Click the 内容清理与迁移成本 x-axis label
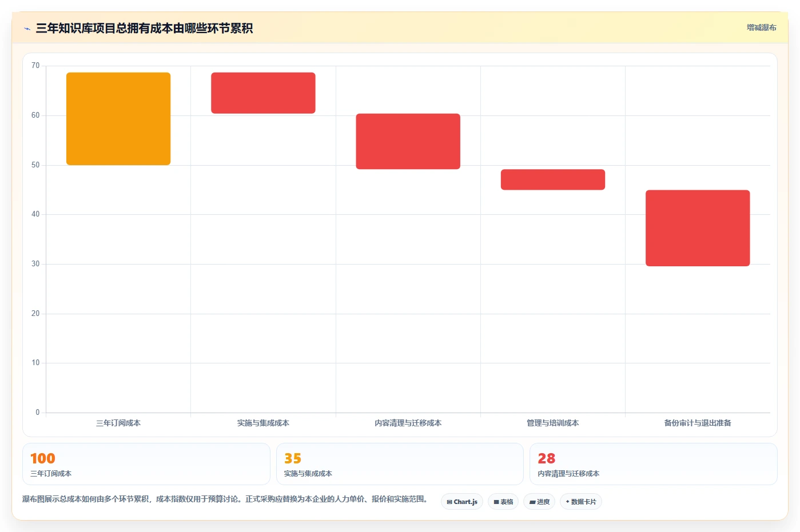This screenshot has width=800, height=532. [408, 423]
